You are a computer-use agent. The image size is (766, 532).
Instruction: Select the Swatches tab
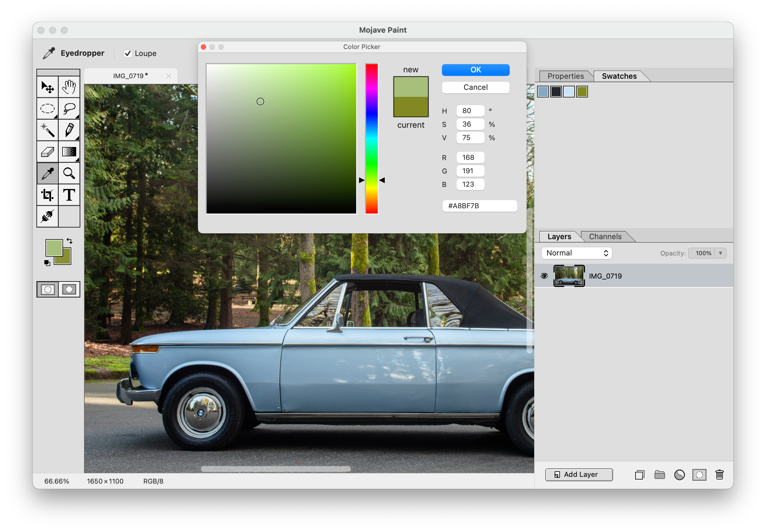[619, 76]
